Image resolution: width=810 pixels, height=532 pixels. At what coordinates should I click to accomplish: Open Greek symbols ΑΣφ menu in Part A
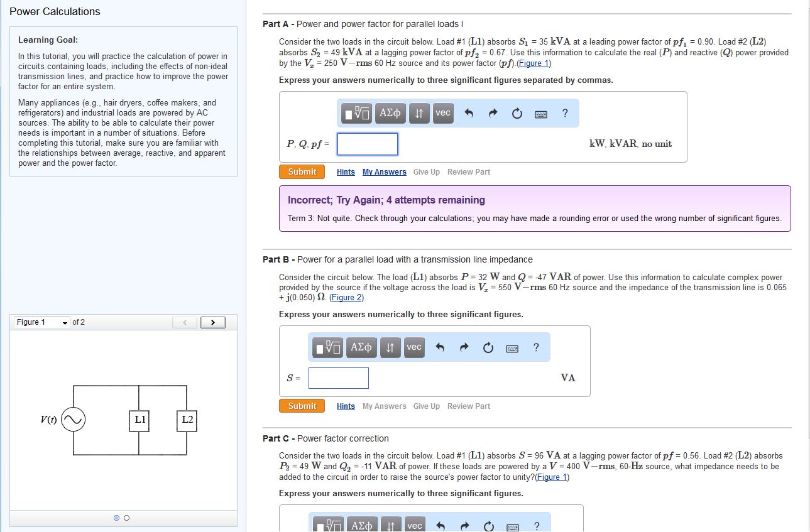coord(390,113)
